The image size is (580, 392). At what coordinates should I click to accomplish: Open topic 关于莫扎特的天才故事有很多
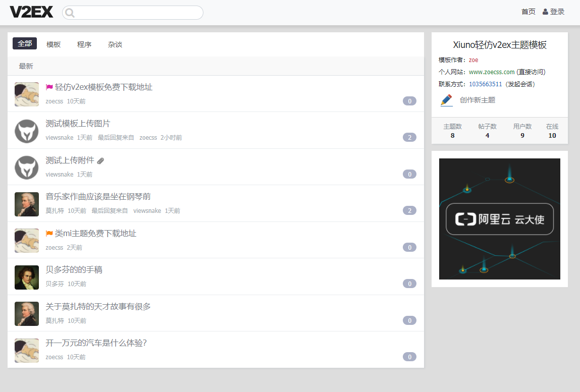tap(98, 307)
